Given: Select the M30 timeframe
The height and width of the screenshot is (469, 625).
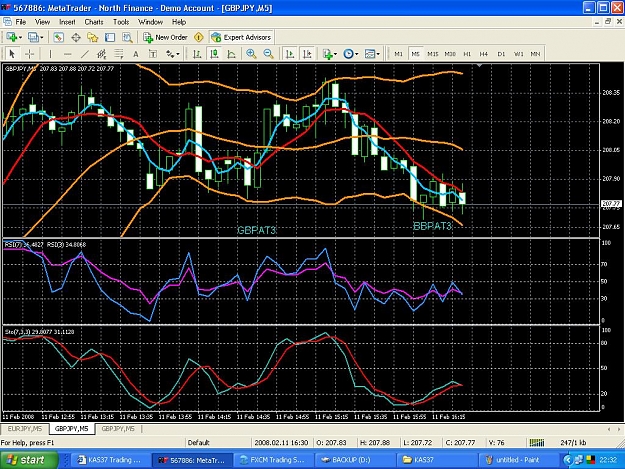Looking at the screenshot, I should [450, 54].
